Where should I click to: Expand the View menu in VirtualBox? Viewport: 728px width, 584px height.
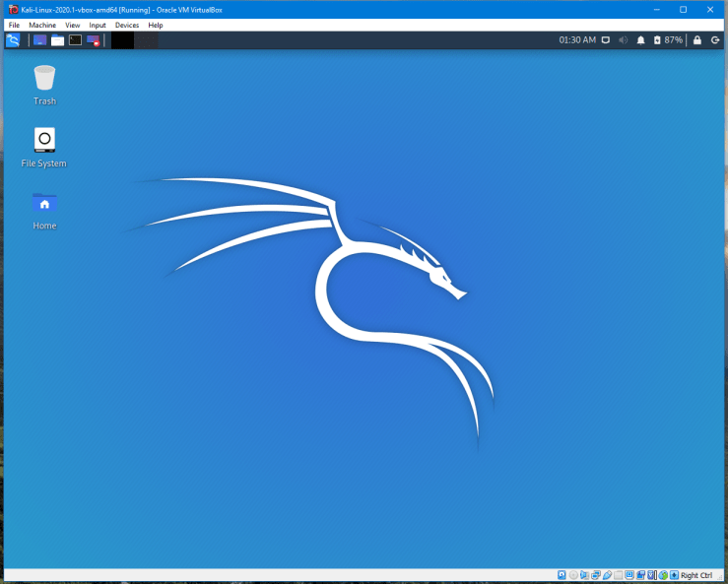73,25
